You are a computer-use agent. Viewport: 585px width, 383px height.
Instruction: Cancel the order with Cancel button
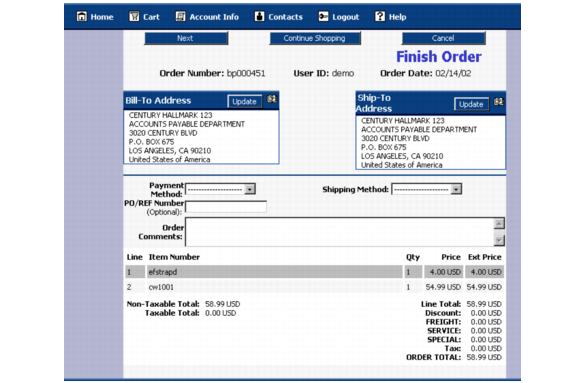coord(444,38)
